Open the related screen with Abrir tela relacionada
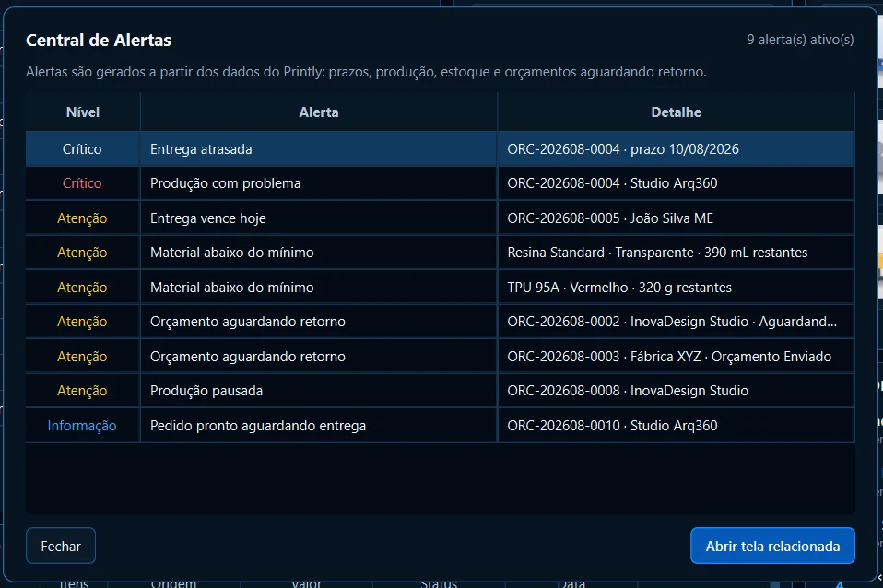The height and width of the screenshot is (588, 883). coord(772,546)
